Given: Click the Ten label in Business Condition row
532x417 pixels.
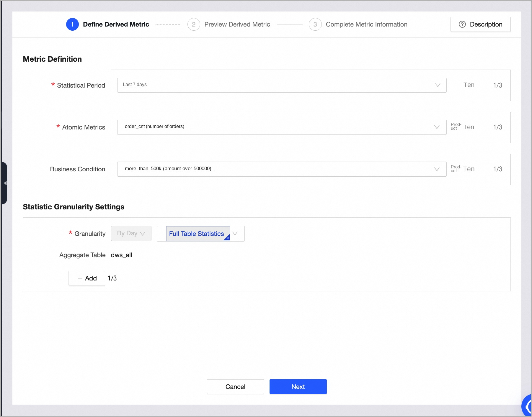Looking at the screenshot, I should (469, 169).
